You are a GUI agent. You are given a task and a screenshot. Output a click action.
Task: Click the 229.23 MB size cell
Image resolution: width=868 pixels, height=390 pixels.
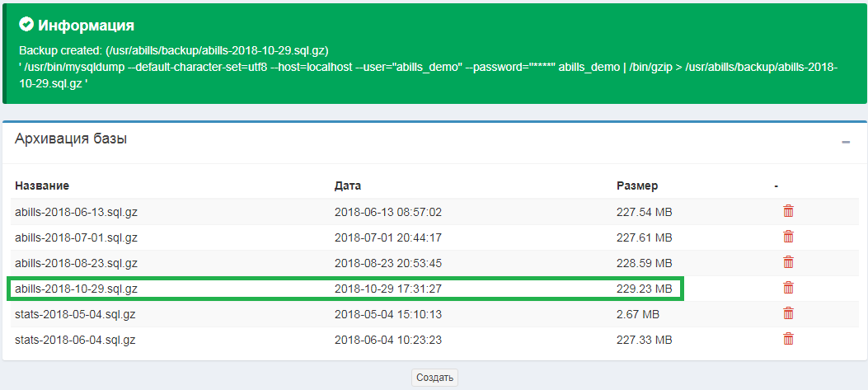click(x=644, y=289)
